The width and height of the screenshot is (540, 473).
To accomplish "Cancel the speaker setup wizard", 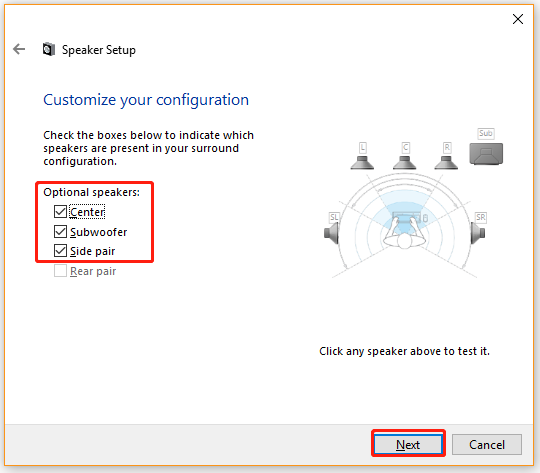I will [487, 444].
